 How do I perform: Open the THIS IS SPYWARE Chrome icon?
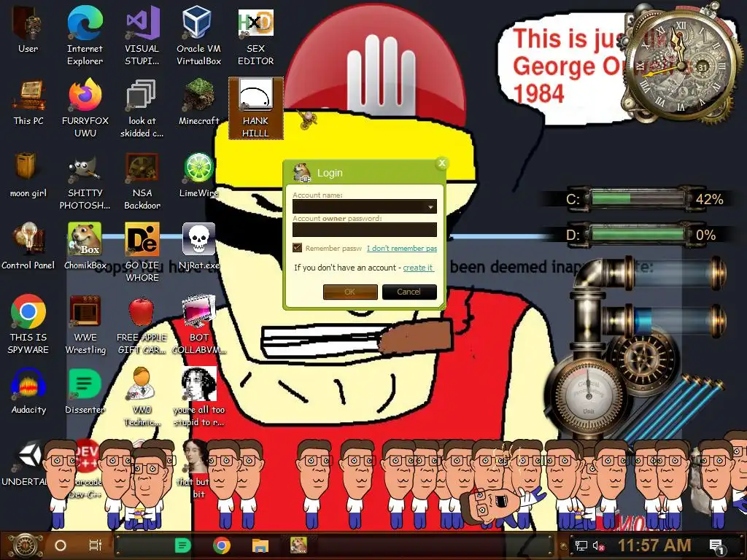click(28, 324)
